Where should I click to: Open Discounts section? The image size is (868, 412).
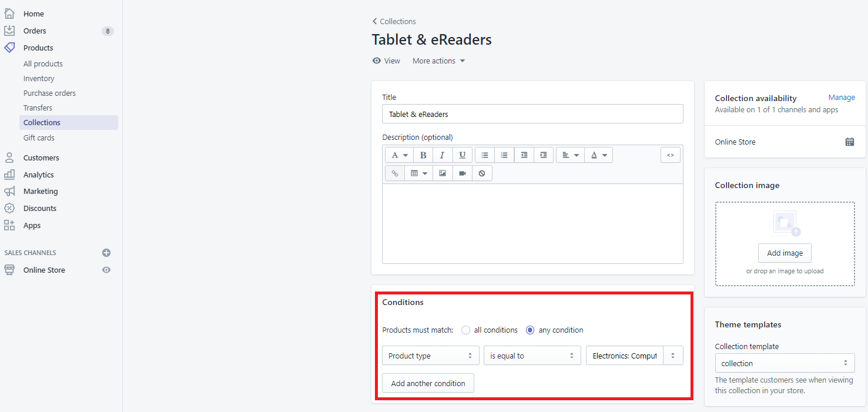[x=40, y=208]
